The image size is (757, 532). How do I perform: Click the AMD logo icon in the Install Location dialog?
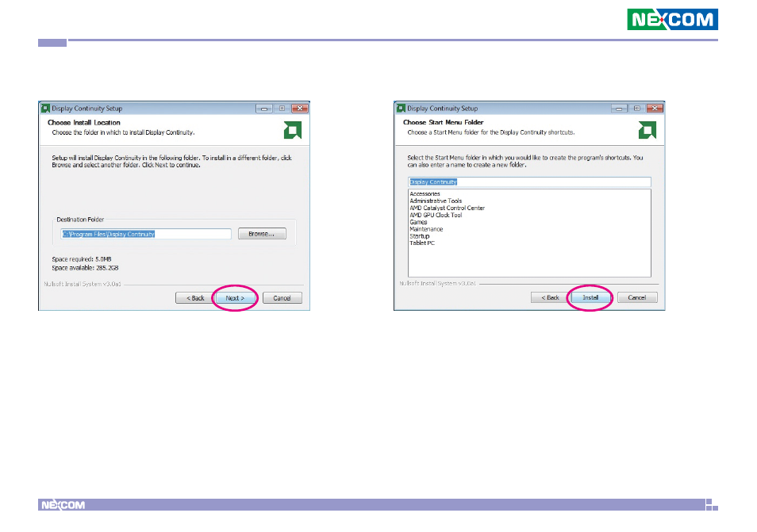click(293, 130)
